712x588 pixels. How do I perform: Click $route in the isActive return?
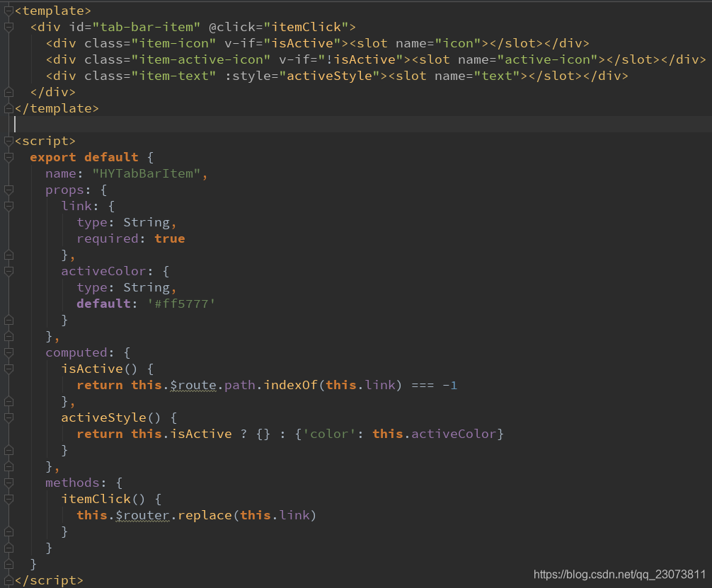pos(193,386)
